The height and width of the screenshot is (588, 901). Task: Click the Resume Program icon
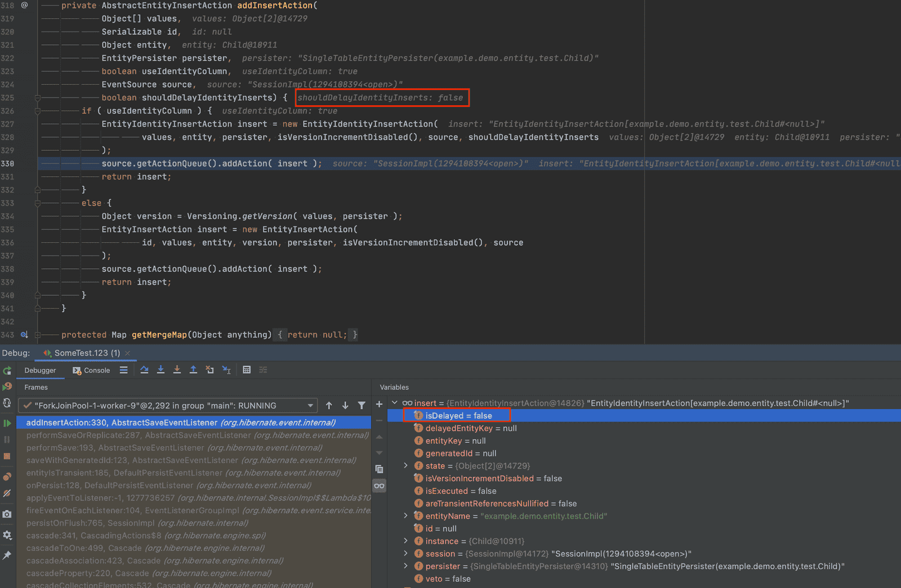(x=7, y=423)
